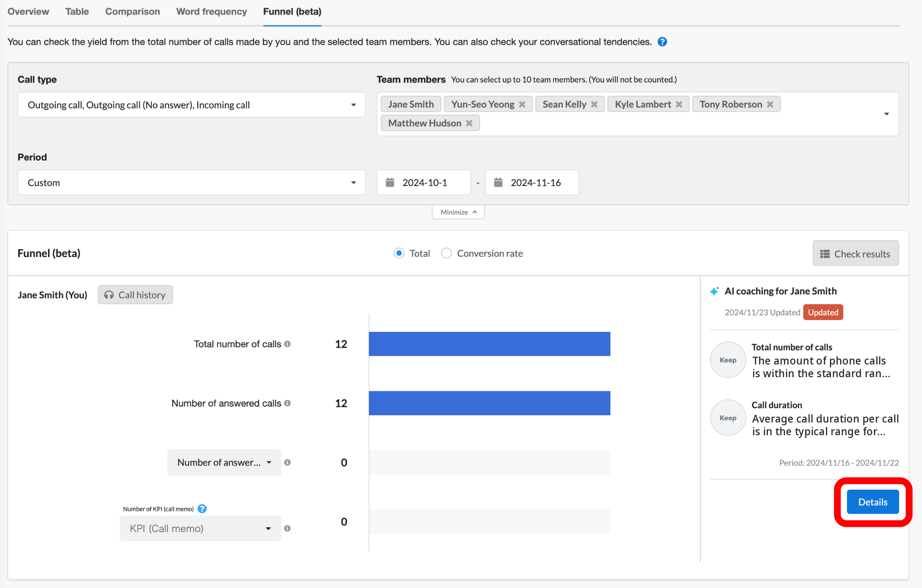Screen dimensions: 922x588
Task: Click the end date field 2024-11-16
Action: point(532,183)
